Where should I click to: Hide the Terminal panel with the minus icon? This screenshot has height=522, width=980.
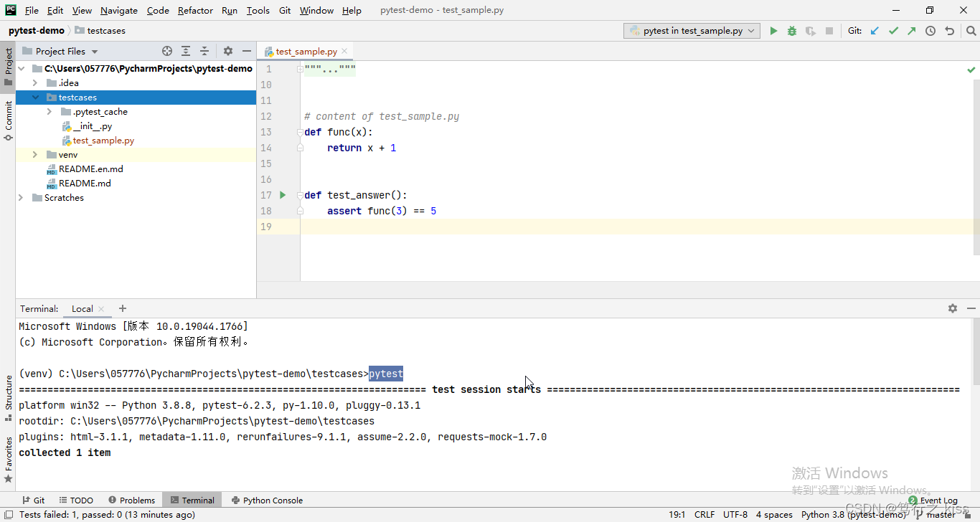[971, 308]
